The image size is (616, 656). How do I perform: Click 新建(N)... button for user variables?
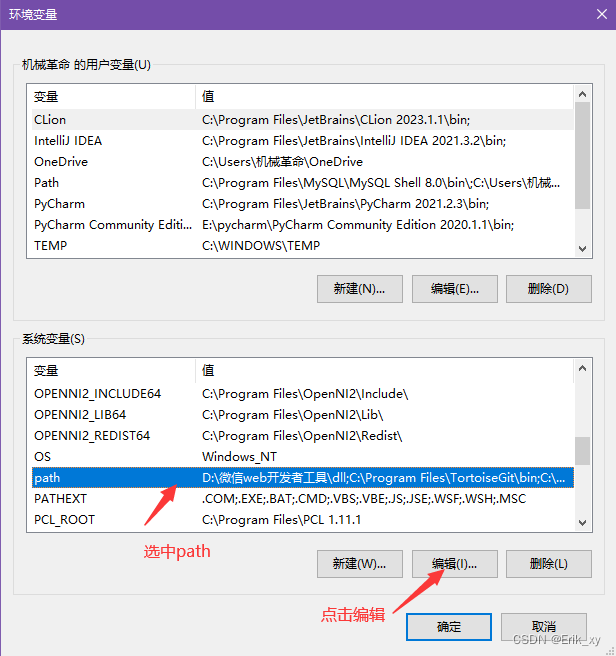coord(360,289)
